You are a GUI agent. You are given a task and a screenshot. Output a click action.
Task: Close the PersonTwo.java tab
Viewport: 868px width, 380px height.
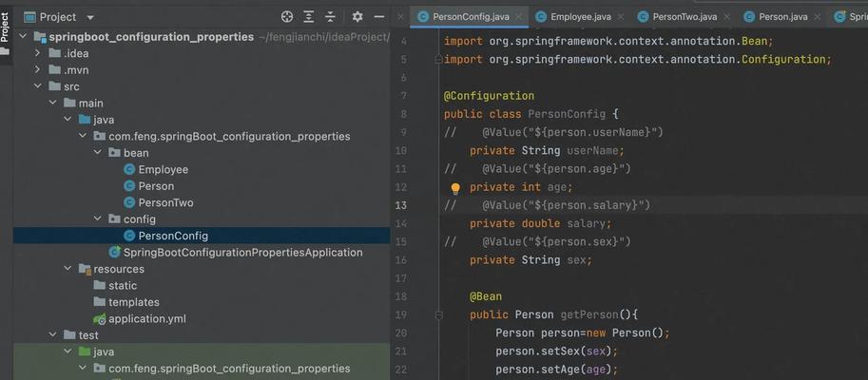[727, 17]
